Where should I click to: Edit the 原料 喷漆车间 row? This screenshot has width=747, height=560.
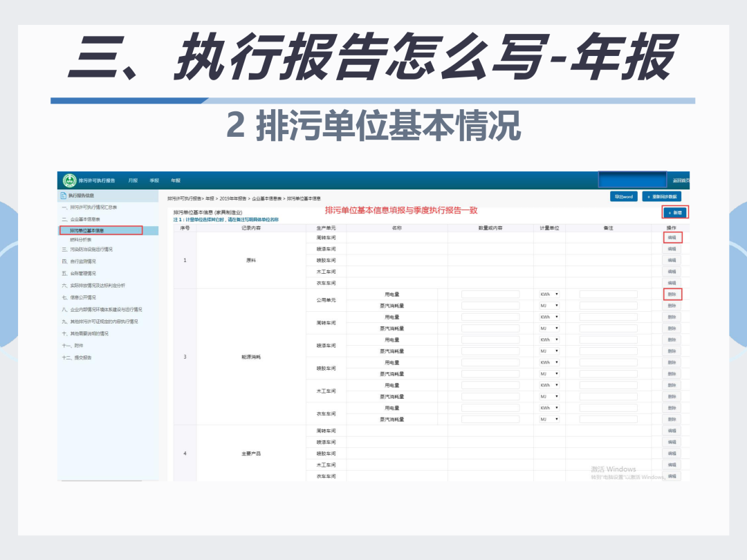(672, 249)
